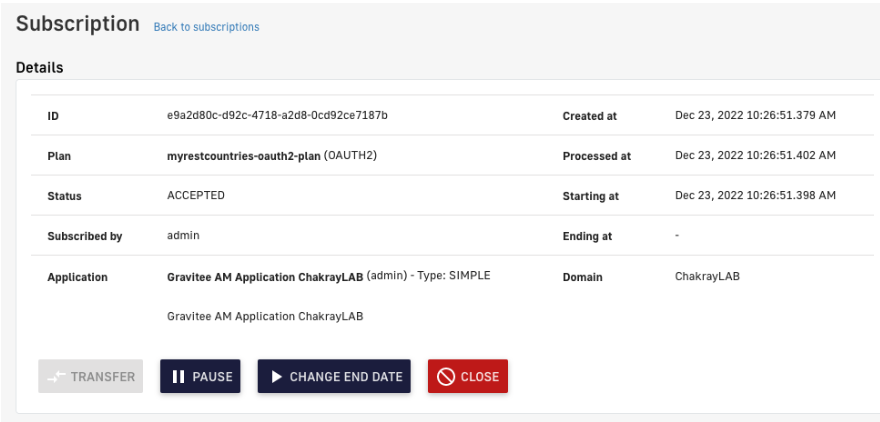Click the Starting at timestamp
Screen dimensions: 880x422
pyautogui.click(x=755, y=195)
